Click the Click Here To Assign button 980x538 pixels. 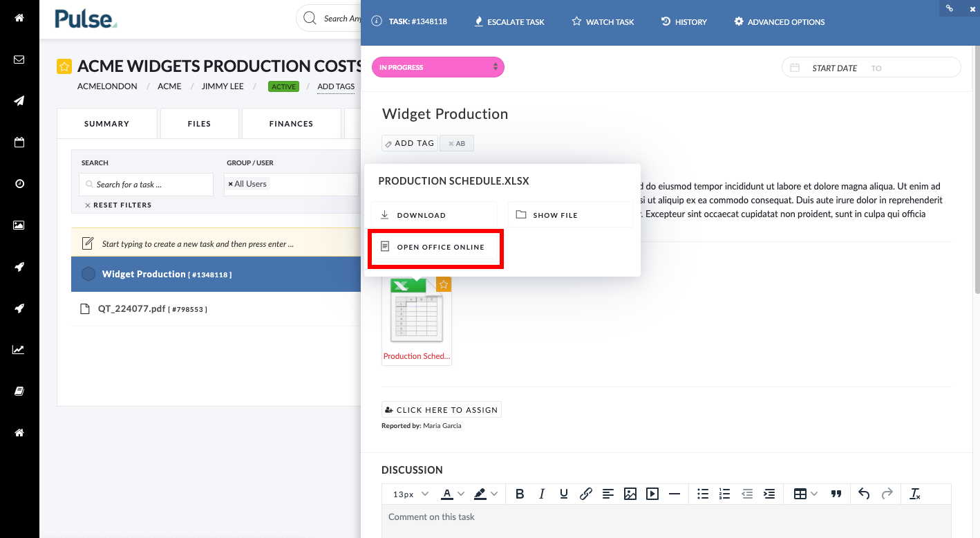coord(441,409)
